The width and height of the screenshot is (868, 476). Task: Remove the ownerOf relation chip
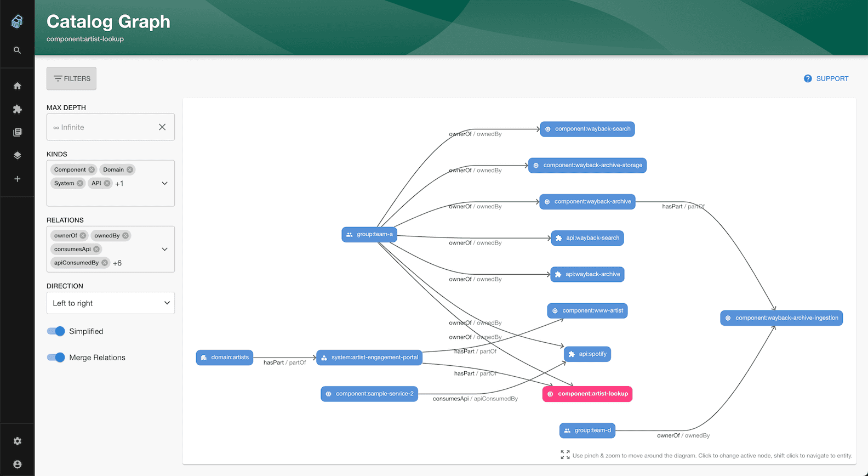pyautogui.click(x=83, y=235)
